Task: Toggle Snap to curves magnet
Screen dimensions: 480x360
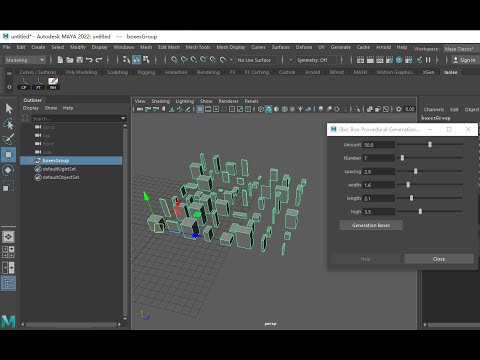Action: [x=184, y=60]
